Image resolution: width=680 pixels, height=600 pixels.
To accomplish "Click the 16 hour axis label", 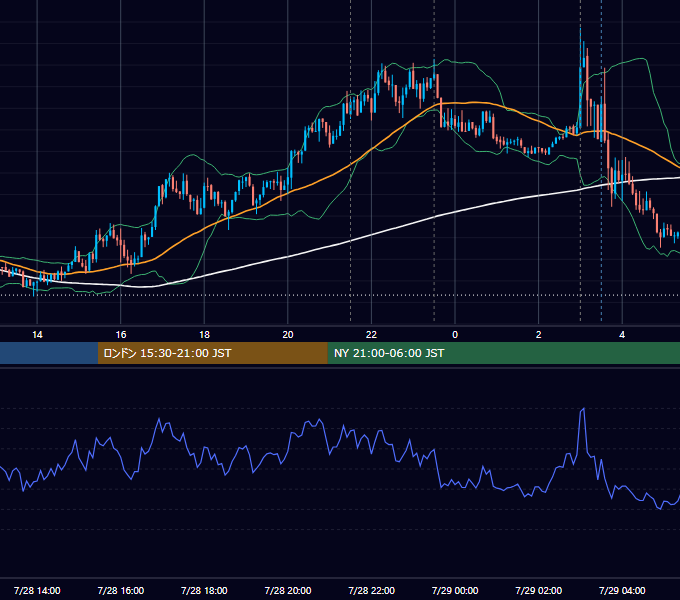I will tap(121, 335).
